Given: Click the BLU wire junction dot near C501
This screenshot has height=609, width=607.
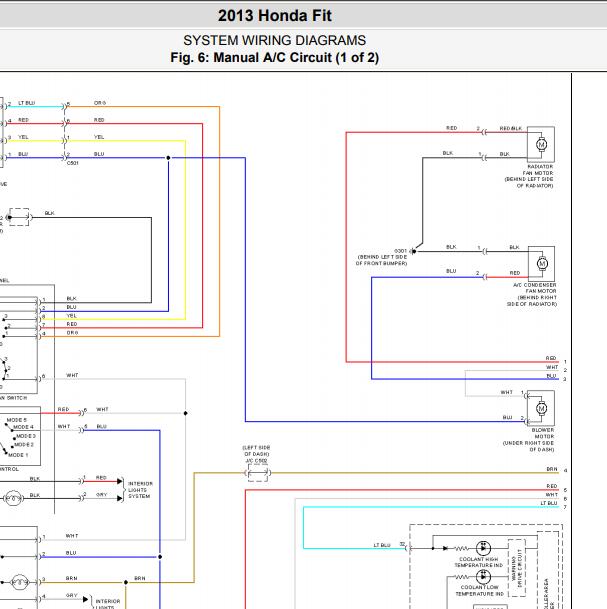Looking at the screenshot, I should tap(168, 158).
